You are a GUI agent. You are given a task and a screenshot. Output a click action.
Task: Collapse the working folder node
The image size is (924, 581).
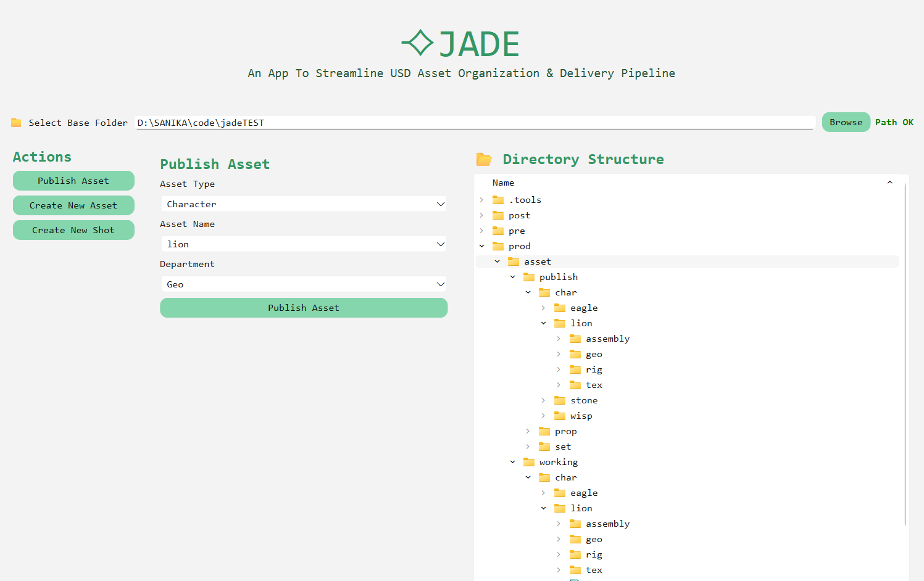coord(513,462)
